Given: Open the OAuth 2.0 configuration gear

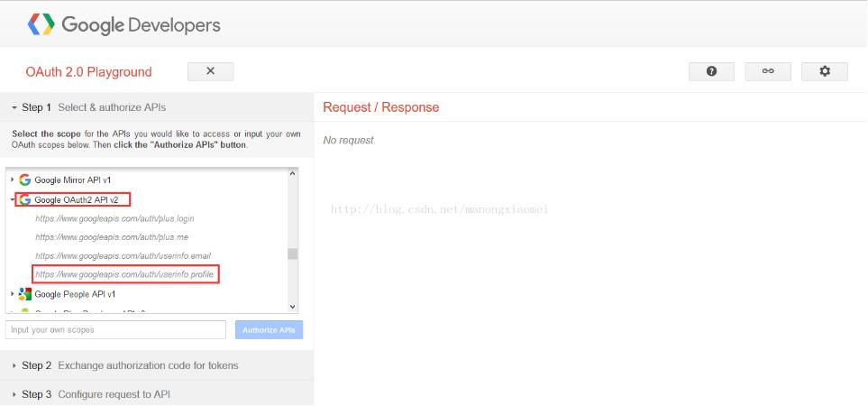Looking at the screenshot, I should [824, 71].
